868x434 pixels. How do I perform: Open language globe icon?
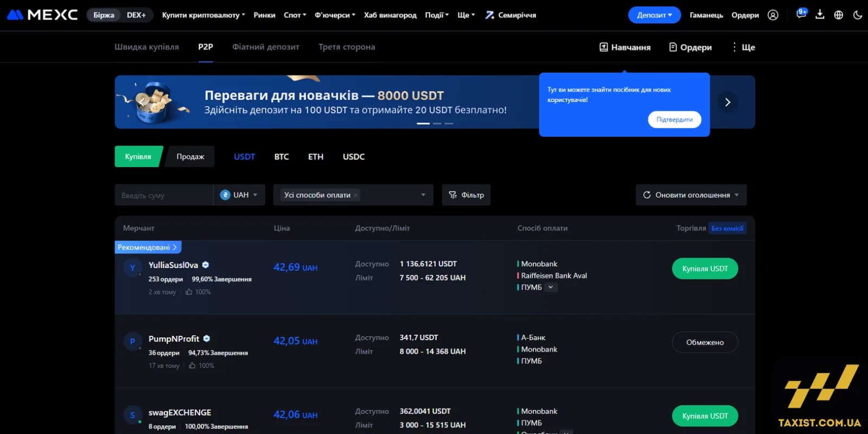click(839, 15)
